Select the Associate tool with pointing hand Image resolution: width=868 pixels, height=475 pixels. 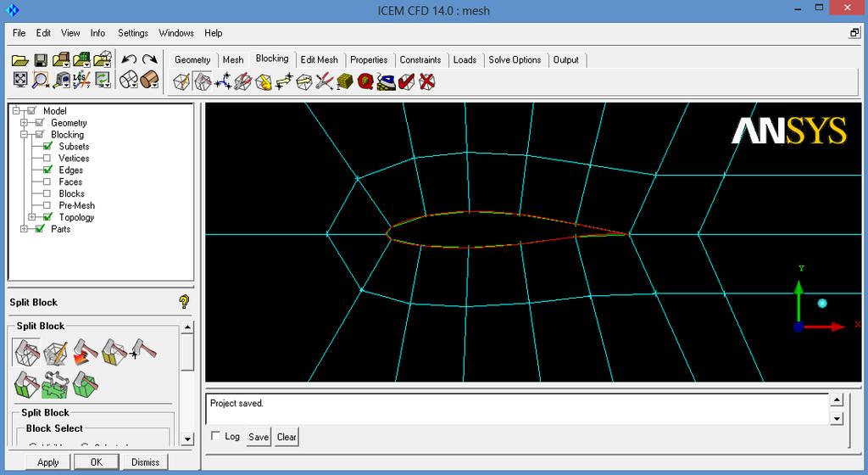click(264, 82)
